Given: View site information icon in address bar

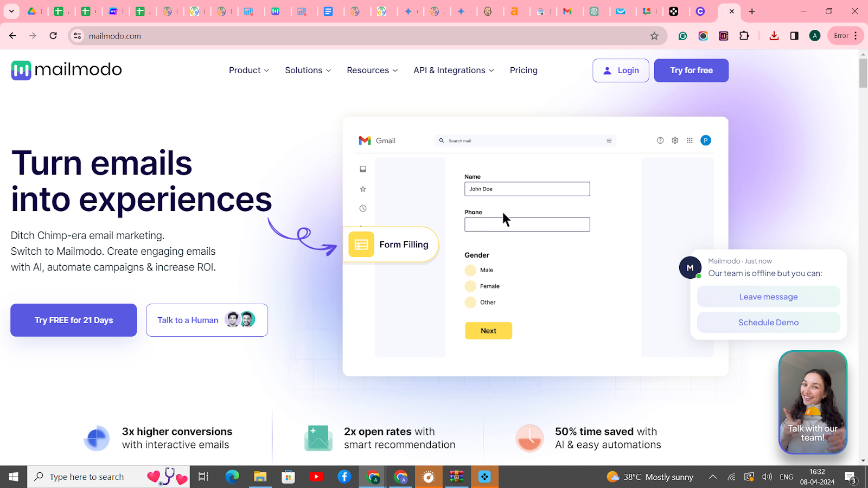Looking at the screenshot, I should [78, 36].
